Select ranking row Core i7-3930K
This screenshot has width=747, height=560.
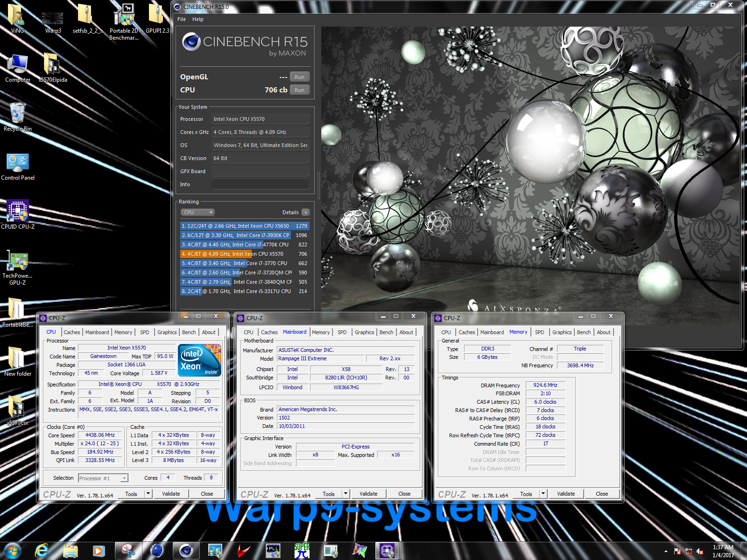tap(245, 235)
